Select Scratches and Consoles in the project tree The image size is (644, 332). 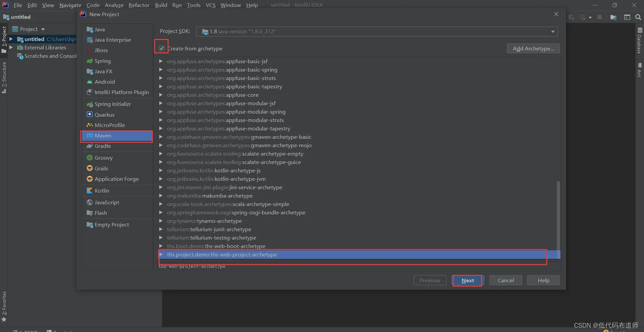(x=47, y=56)
